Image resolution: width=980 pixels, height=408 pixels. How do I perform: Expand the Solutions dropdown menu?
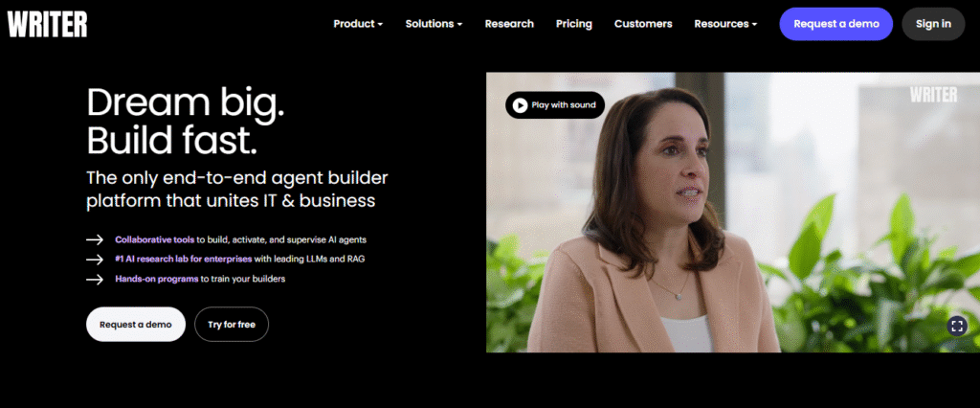click(x=434, y=24)
